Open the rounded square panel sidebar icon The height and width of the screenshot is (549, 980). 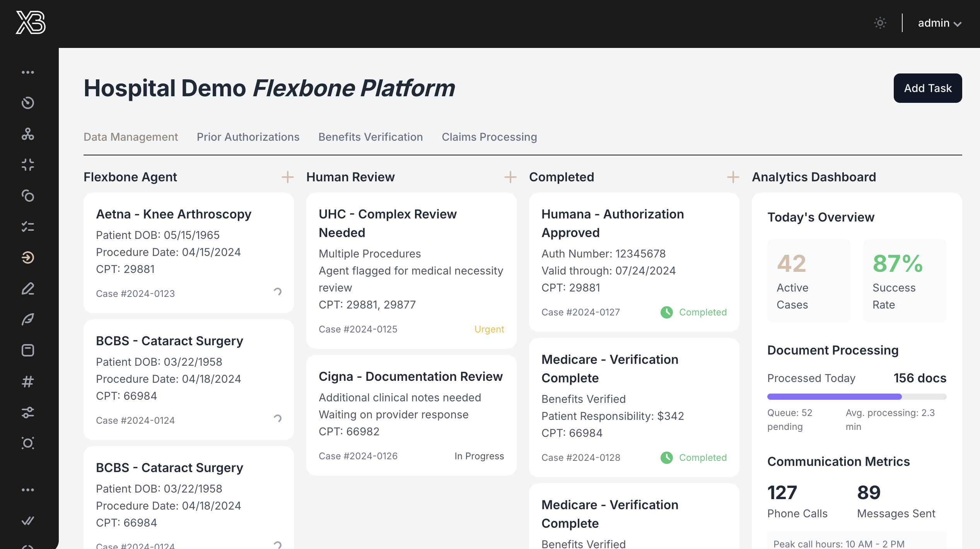click(28, 350)
